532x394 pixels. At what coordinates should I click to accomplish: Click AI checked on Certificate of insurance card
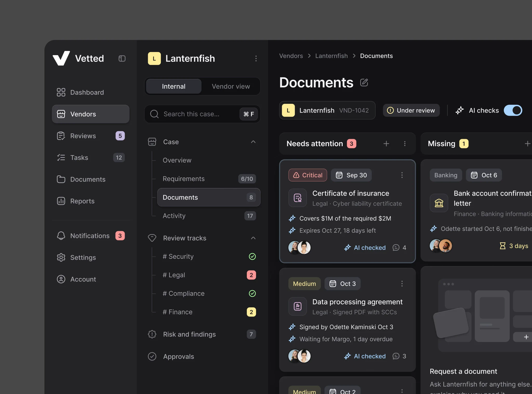click(365, 248)
